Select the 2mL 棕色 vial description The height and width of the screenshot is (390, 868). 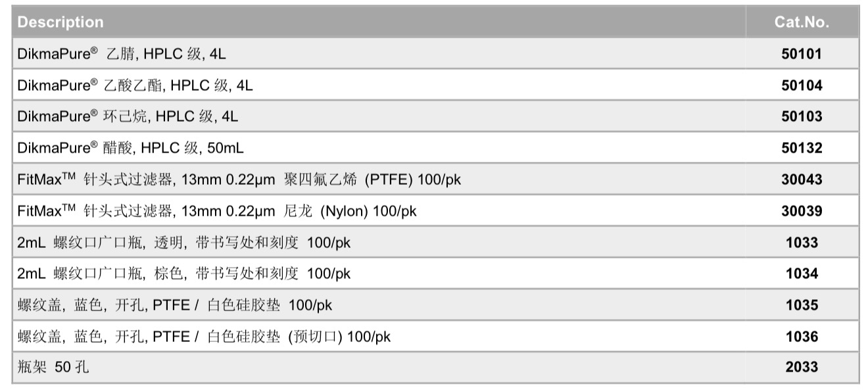click(184, 274)
